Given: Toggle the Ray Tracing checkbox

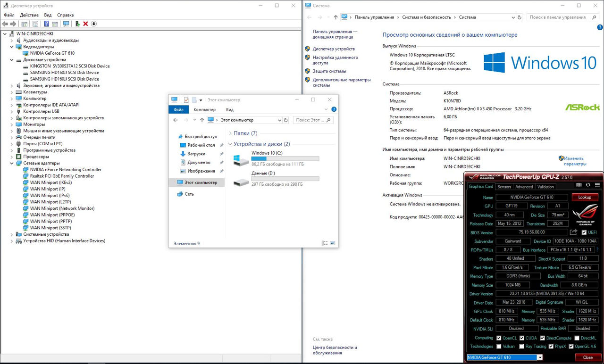Looking at the screenshot, I should (522, 346).
